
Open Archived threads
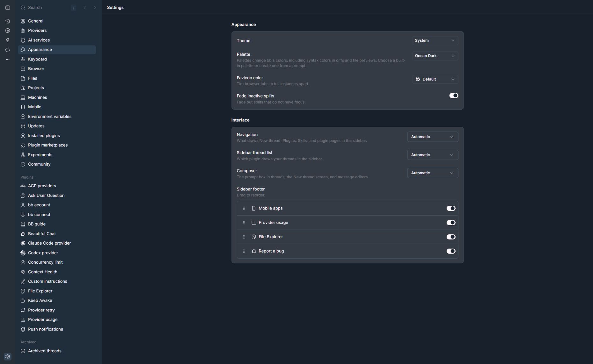(x=57, y=351)
